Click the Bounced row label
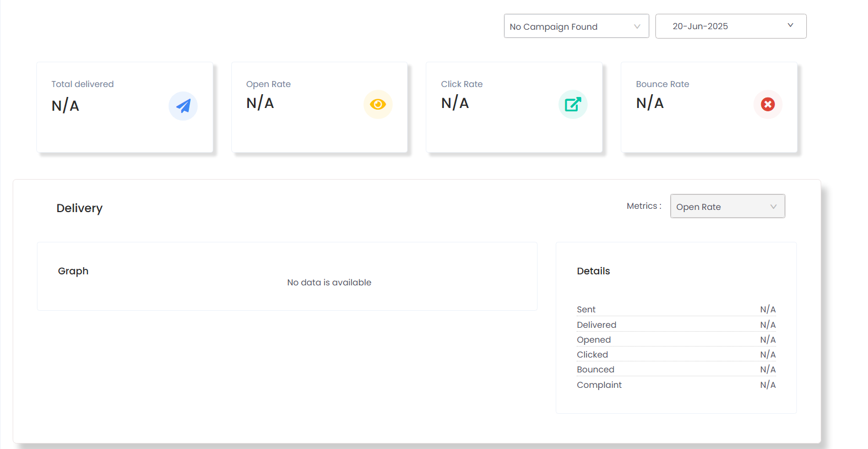The width and height of the screenshot is (868, 449). pos(595,370)
